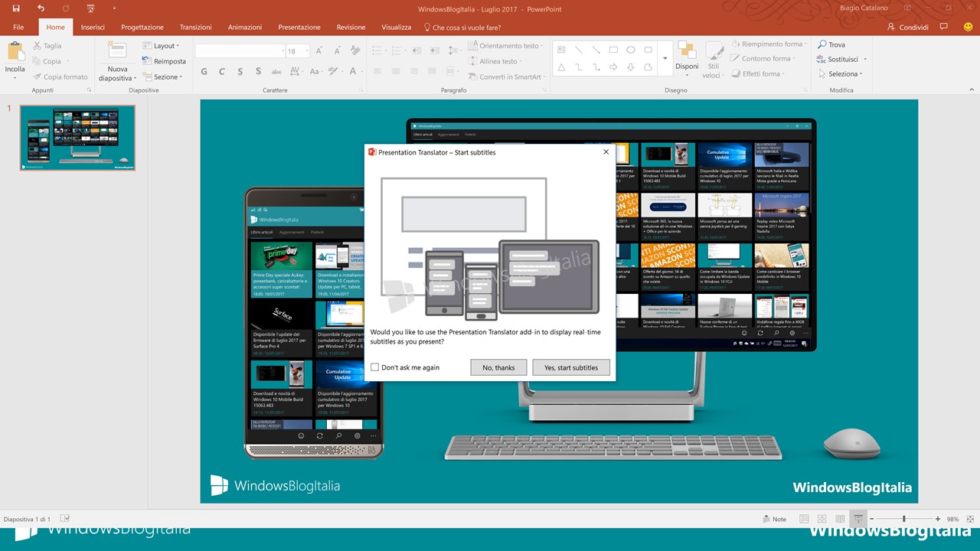The width and height of the screenshot is (980, 551).
Task: Select slide 1 thumbnail in the panel
Action: point(77,138)
